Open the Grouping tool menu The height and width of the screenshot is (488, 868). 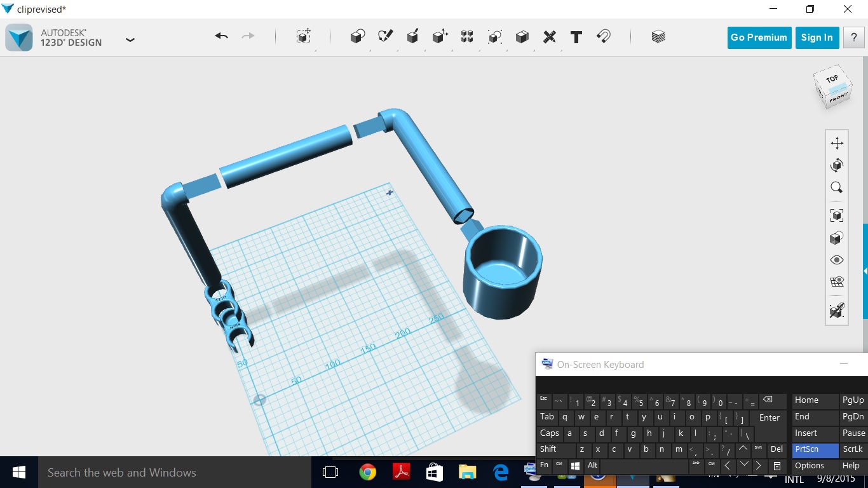pos(495,37)
